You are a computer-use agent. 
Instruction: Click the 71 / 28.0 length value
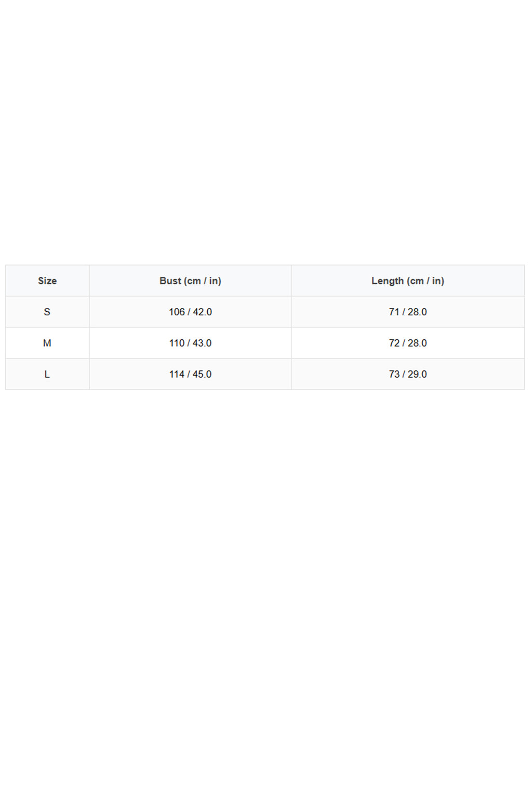(x=408, y=312)
